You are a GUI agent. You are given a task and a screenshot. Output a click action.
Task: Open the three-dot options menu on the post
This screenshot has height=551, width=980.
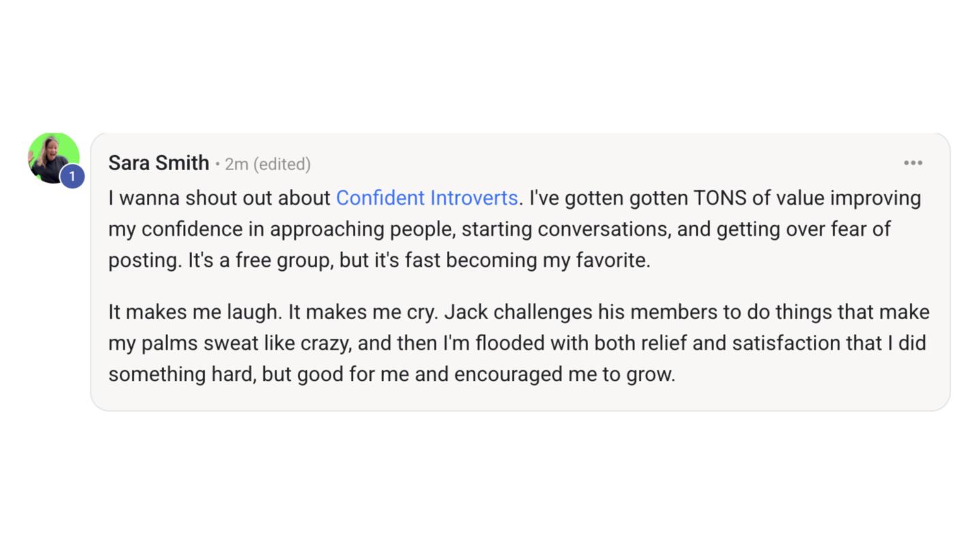(913, 163)
